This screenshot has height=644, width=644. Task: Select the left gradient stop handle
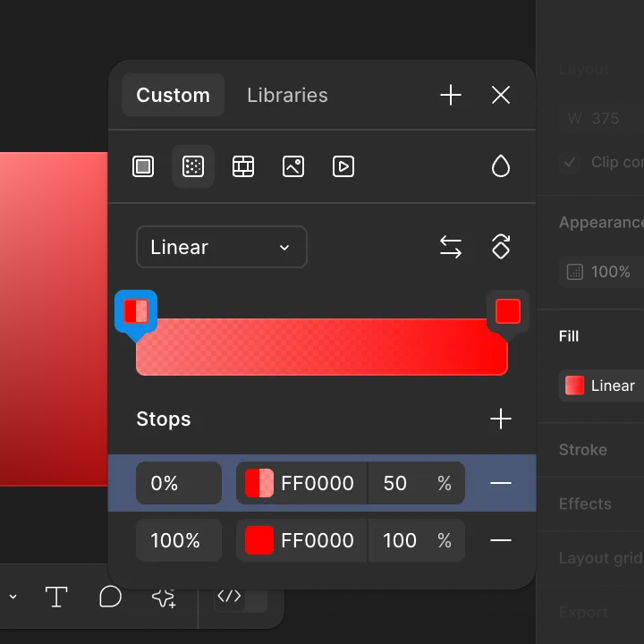(136, 311)
